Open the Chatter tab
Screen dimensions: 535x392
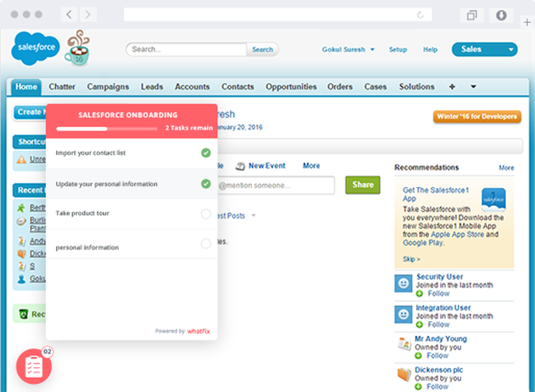click(62, 87)
